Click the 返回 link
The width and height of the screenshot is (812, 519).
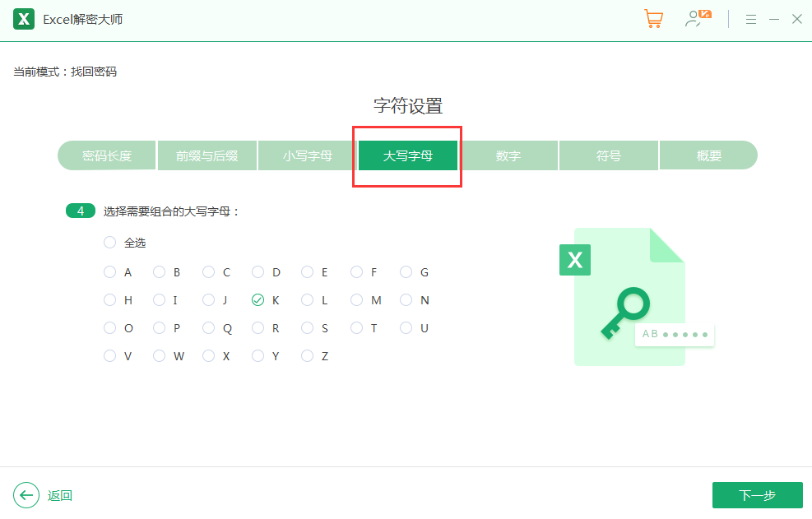coord(59,496)
